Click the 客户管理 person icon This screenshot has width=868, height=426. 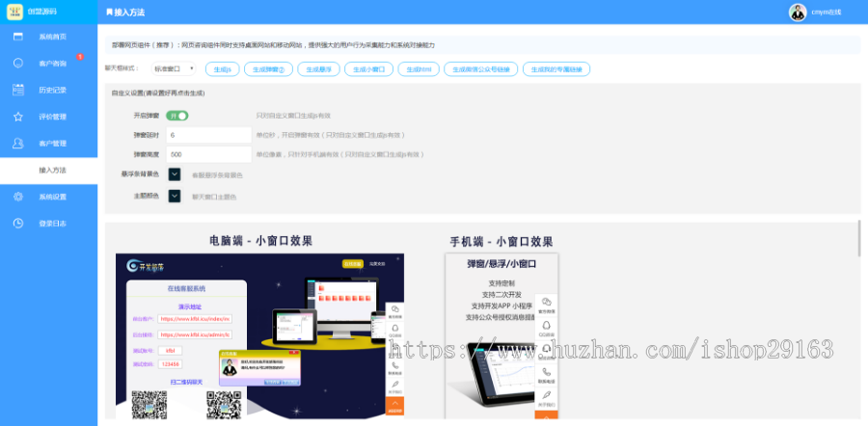(18, 143)
